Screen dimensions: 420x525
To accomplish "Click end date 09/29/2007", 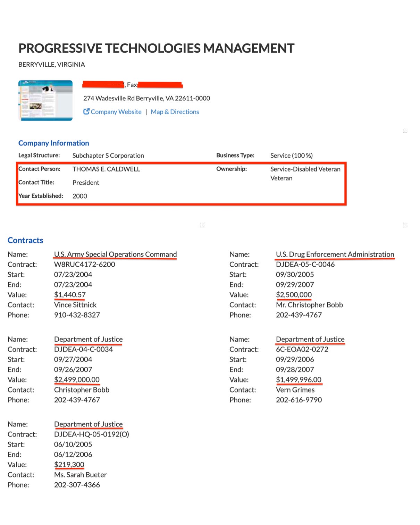I will 295,285.
